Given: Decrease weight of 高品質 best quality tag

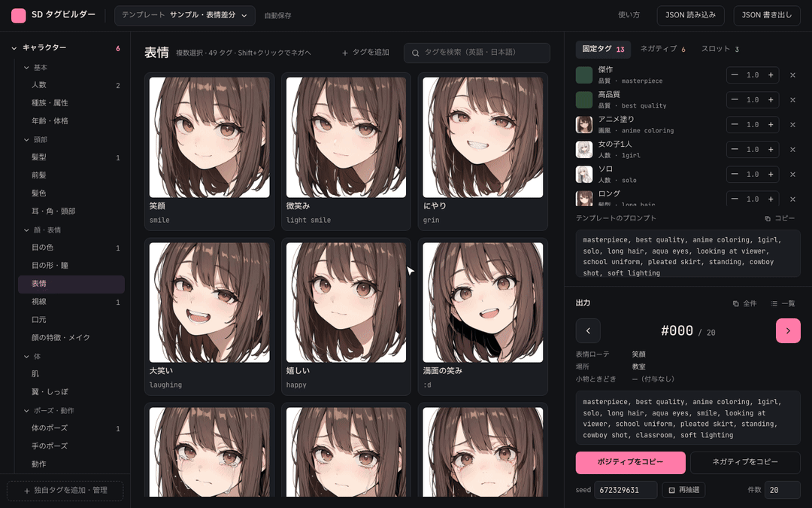Looking at the screenshot, I should click(735, 100).
